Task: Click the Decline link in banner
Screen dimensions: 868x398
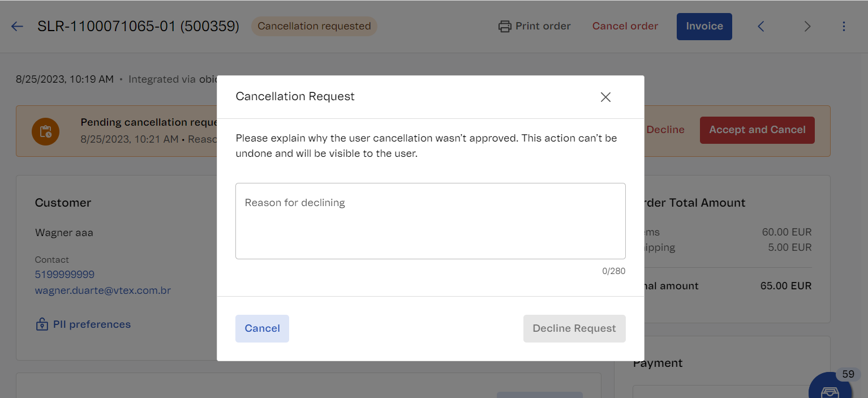Action: 665,130
